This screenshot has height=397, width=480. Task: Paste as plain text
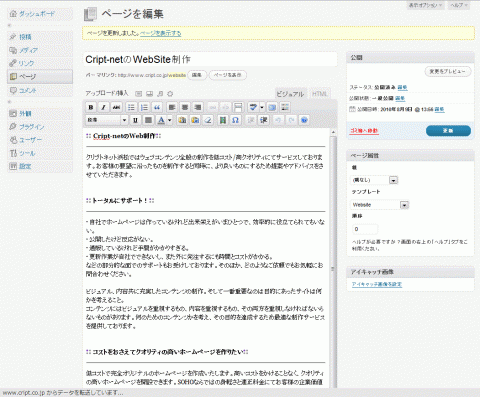[182, 120]
